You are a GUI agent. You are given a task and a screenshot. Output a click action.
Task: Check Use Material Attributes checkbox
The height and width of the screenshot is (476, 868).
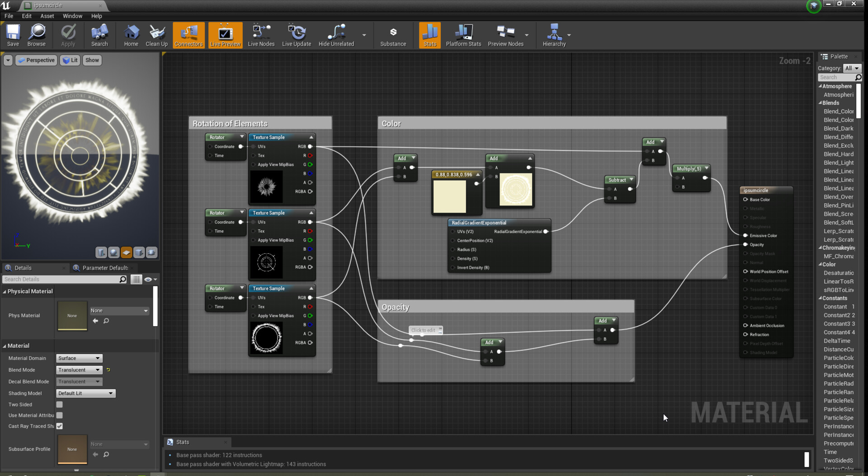coord(60,415)
